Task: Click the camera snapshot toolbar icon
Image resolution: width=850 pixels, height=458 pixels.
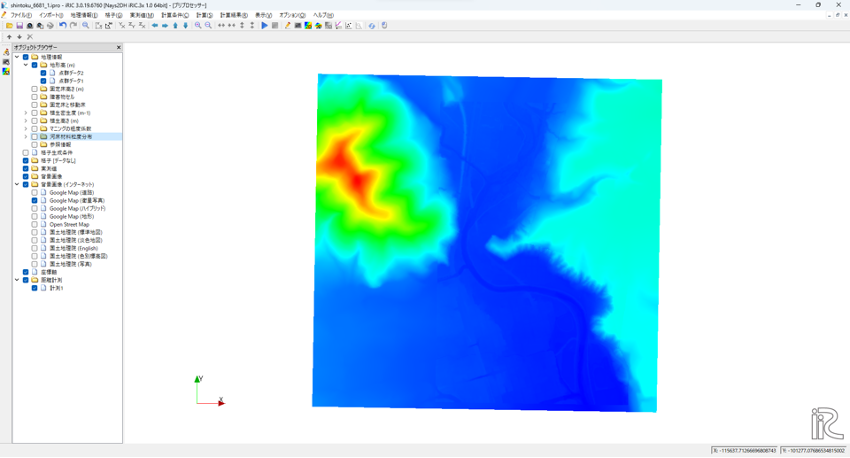Action: pos(30,25)
